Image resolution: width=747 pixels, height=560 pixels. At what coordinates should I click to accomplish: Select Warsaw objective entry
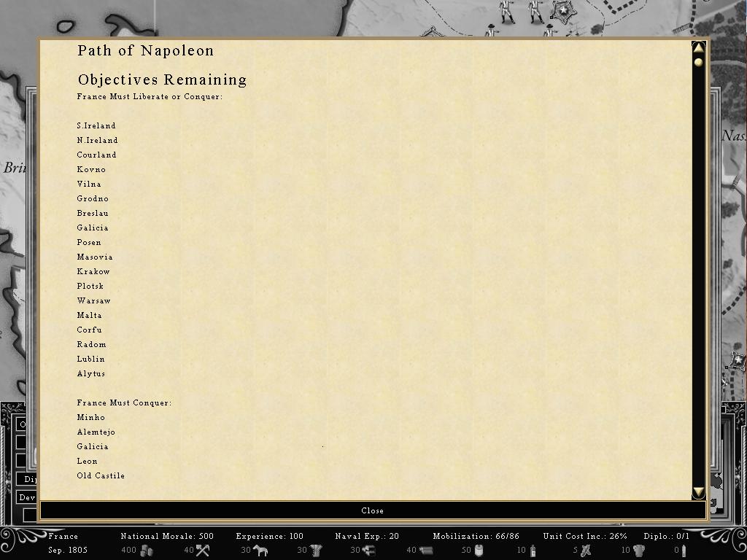click(93, 301)
